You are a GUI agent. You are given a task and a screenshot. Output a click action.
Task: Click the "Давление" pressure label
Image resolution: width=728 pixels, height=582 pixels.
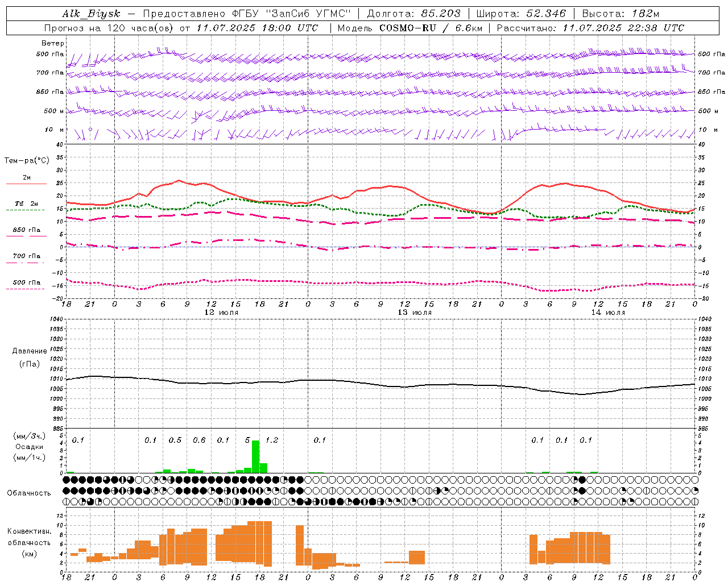[x=30, y=351]
